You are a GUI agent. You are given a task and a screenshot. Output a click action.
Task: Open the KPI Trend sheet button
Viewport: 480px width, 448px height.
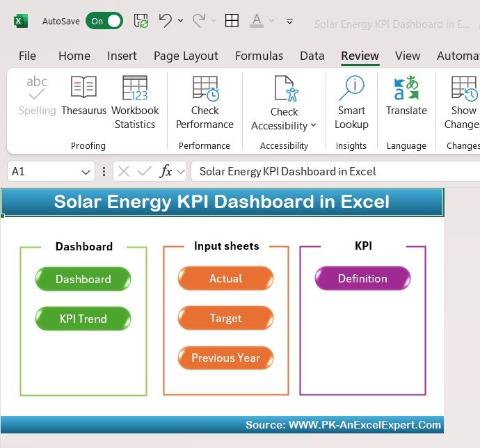pos(83,319)
